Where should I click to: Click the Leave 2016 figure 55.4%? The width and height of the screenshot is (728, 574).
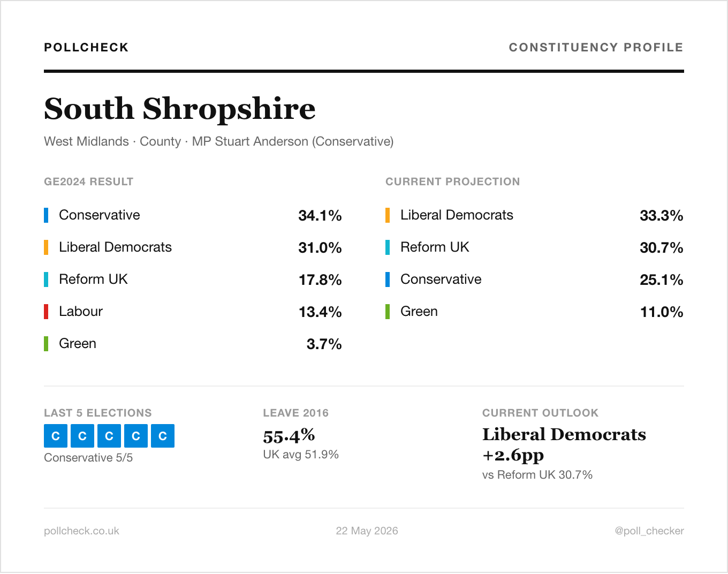[289, 436]
